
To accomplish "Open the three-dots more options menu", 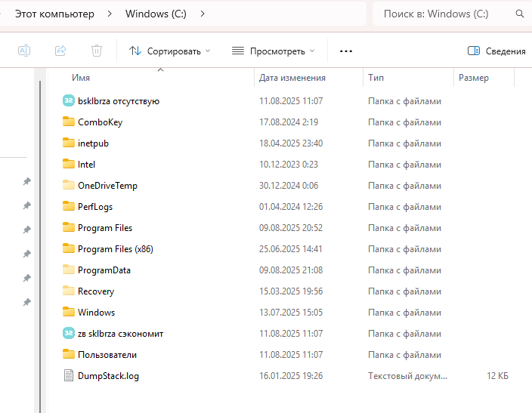I will (346, 51).
